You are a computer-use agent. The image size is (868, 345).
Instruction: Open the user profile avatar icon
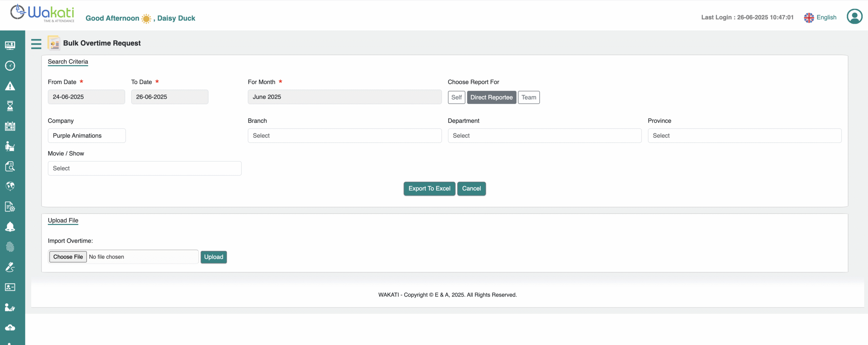pyautogui.click(x=854, y=17)
